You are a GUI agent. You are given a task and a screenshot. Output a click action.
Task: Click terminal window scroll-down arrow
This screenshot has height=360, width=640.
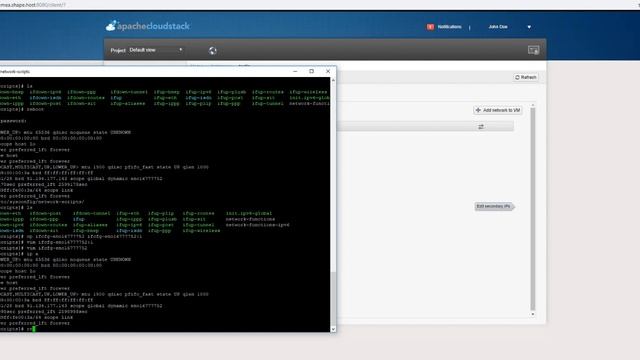click(333, 329)
